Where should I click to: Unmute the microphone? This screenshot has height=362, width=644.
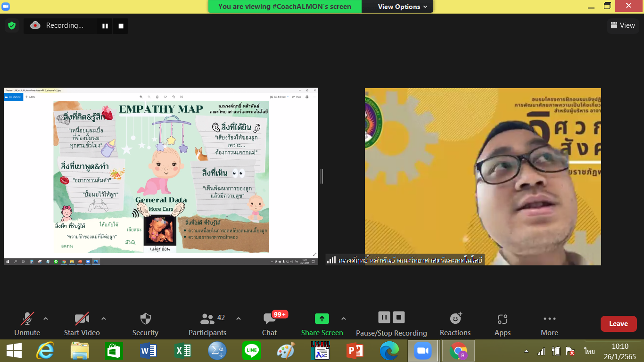pyautogui.click(x=27, y=324)
